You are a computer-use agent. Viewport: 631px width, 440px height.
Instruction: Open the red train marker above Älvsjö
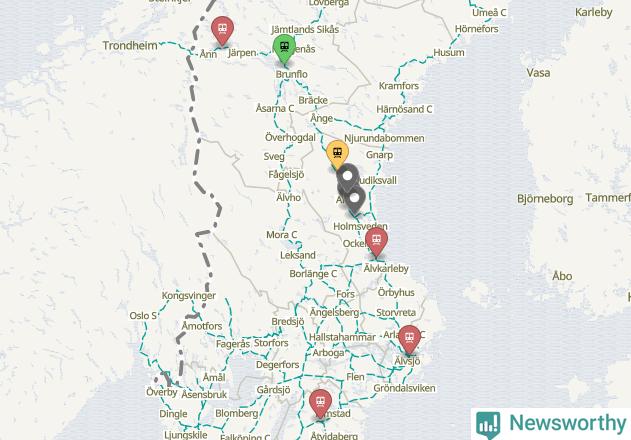tap(409, 339)
